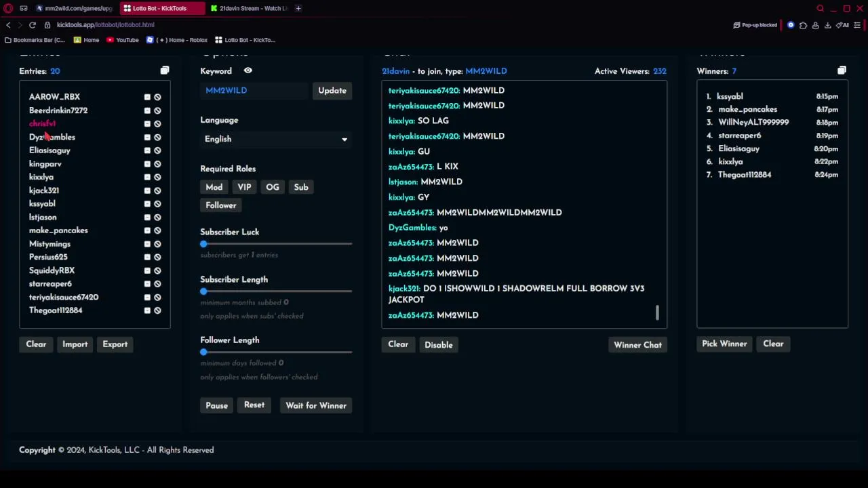This screenshot has width=868, height=488.
Task: Open the Home - Roblox bookmark
Action: pos(176,40)
